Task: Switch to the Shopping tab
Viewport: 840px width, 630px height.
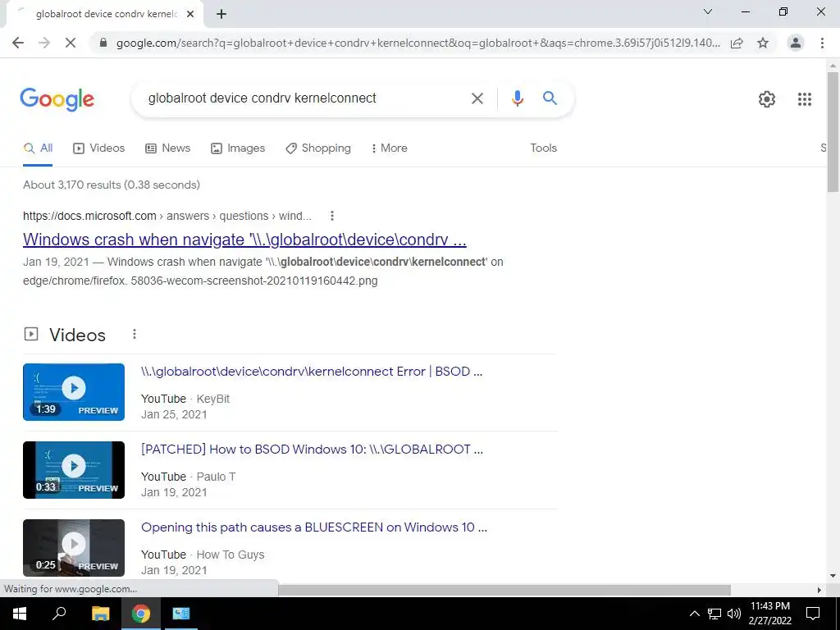Action: pos(318,148)
